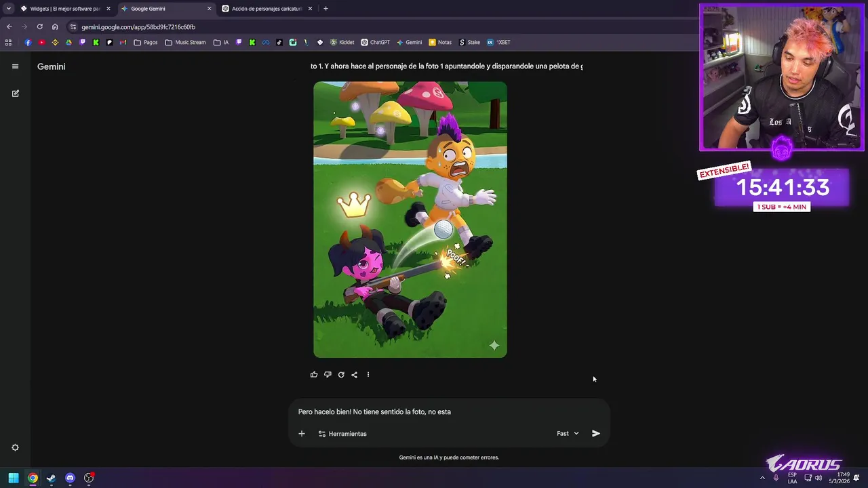The width and height of the screenshot is (868, 488).
Task: Open the Windows Start menu
Action: click(x=13, y=478)
